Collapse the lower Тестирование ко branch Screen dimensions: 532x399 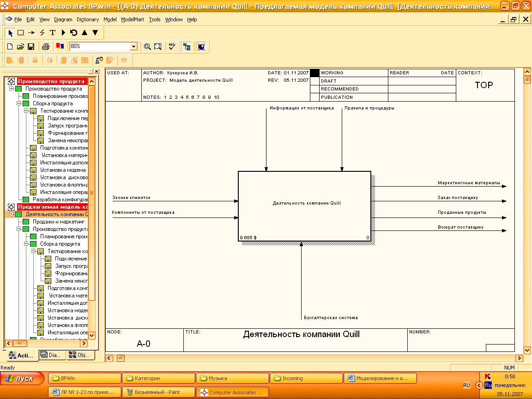pyautogui.click(x=34, y=251)
